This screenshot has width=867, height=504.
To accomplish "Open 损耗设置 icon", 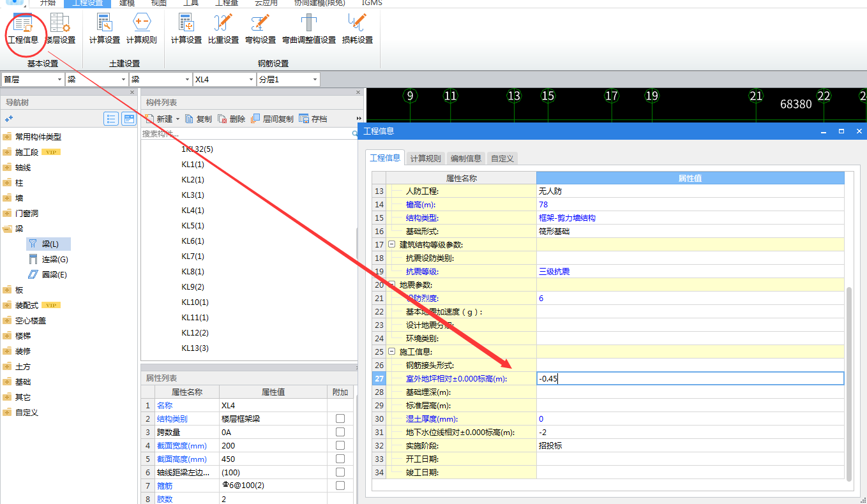I will (358, 29).
